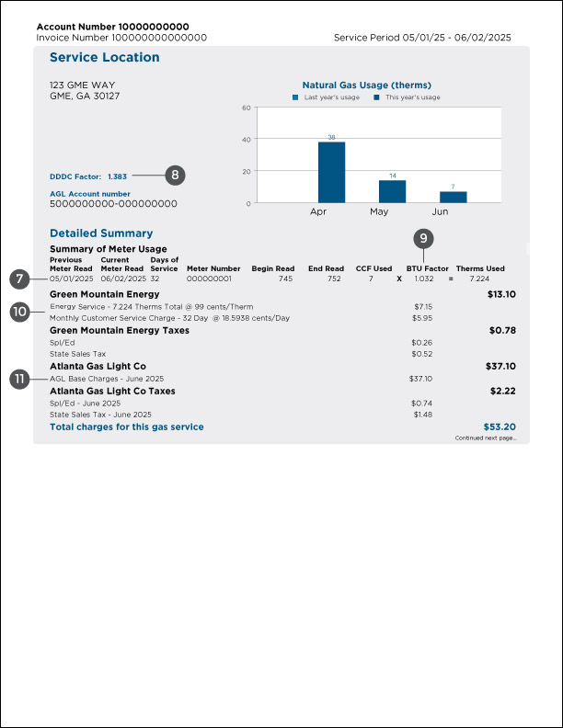Click the $53.20 total amount
Image resolution: width=563 pixels, height=728 pixels.
pos(500,427)
